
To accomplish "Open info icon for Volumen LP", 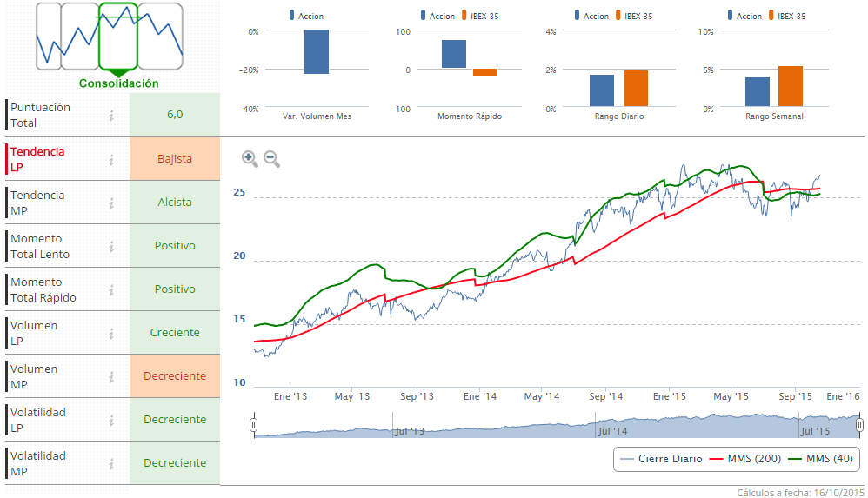I will 111,333.
